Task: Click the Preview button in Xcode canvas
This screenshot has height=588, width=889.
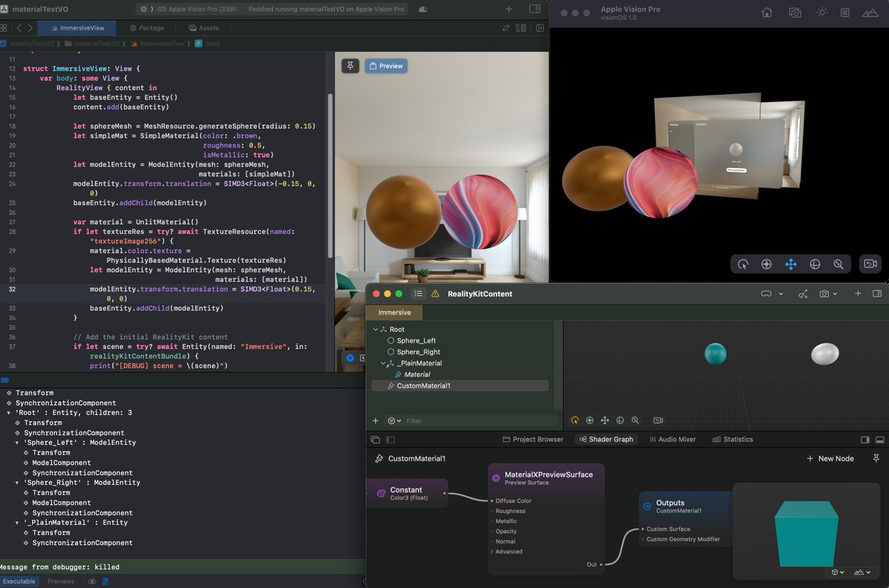Action: 386,66
